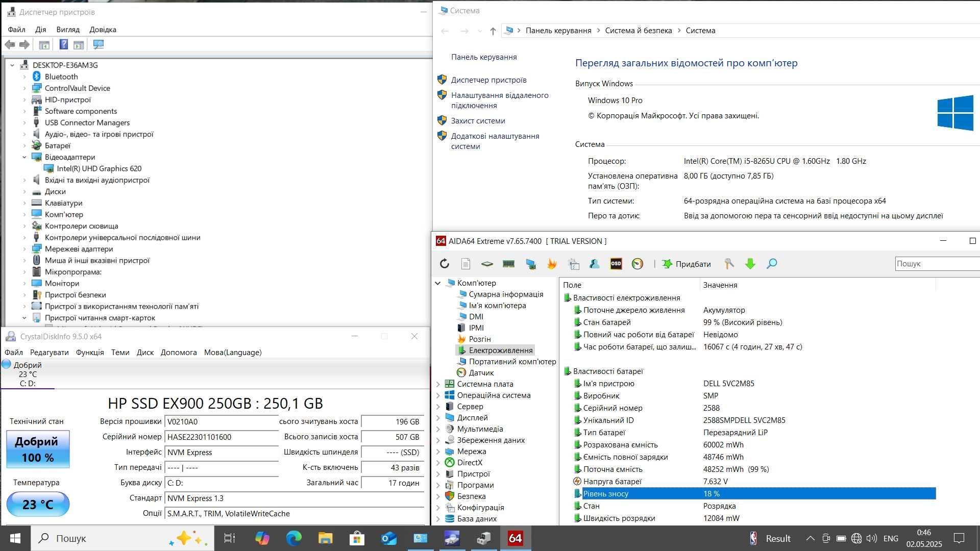Expand the Bluetooth device category

[24, 77]
